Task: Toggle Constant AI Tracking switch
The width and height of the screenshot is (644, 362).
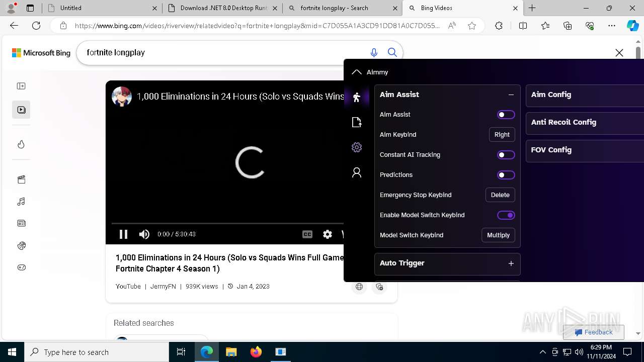Action: tap(506, 155)
